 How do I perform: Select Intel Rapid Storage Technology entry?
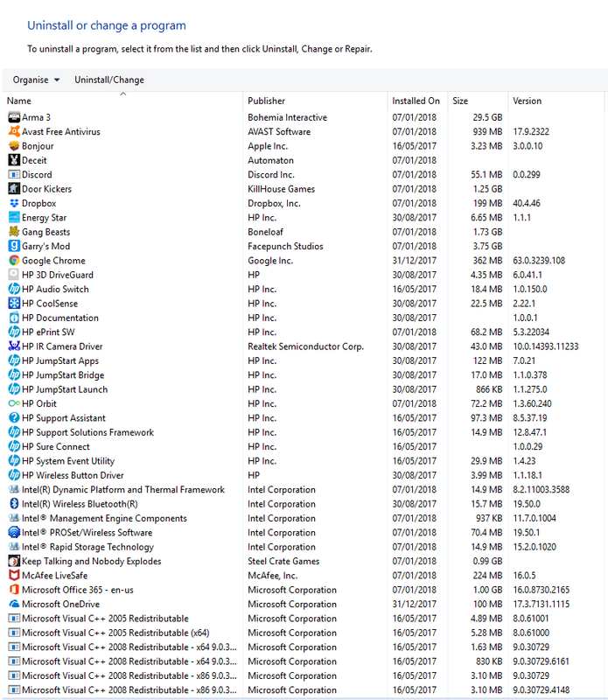pyautogui.click(x=304, y=547)
